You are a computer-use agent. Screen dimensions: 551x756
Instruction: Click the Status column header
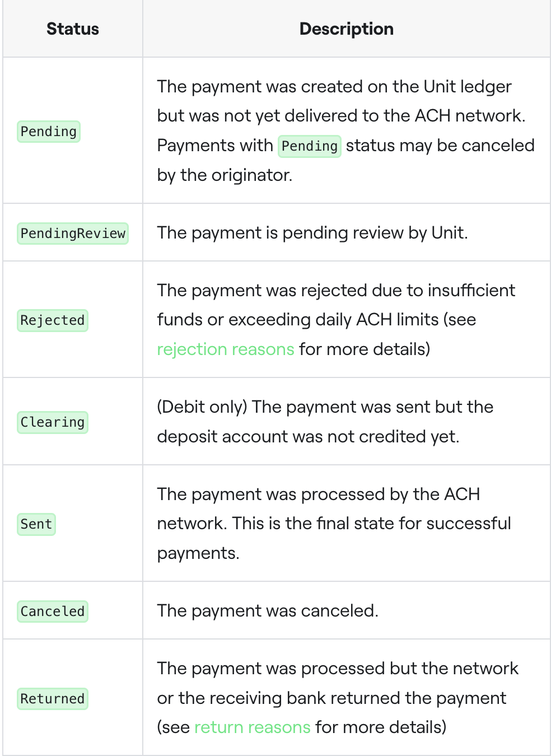[73, 29]
